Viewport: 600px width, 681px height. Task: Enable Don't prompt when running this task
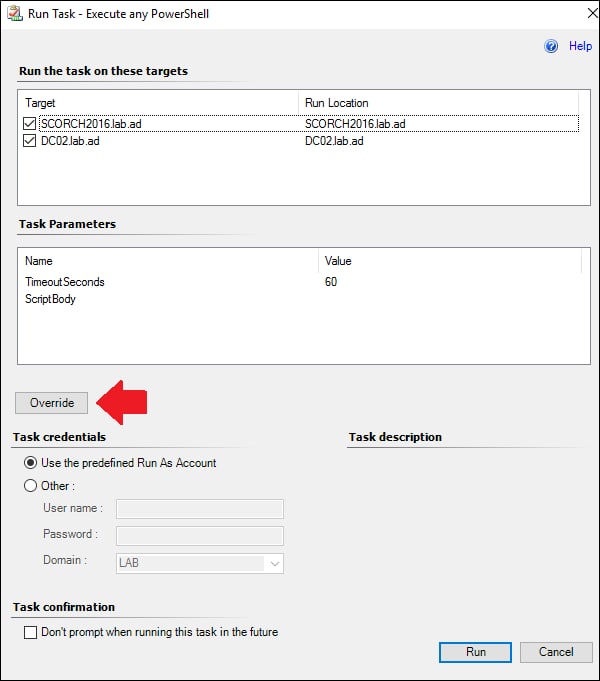(x=30, y=632)
